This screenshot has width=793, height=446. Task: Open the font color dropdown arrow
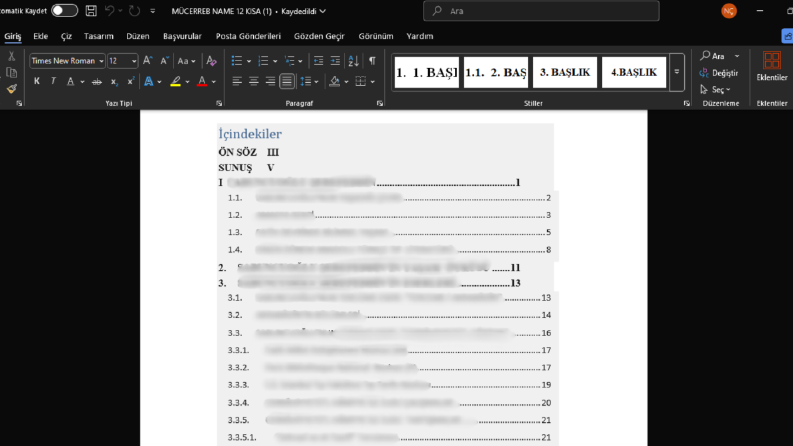[x=214, y=81]
